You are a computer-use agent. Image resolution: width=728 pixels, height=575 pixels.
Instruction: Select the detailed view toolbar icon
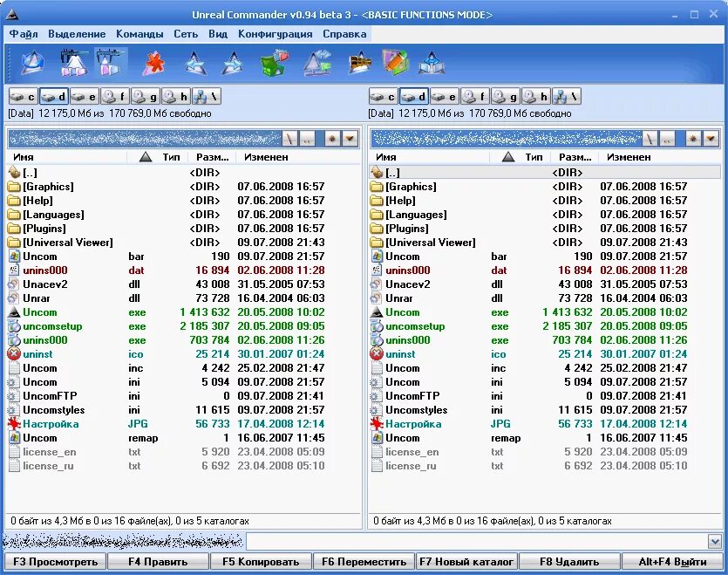click(x=110, y=63)
